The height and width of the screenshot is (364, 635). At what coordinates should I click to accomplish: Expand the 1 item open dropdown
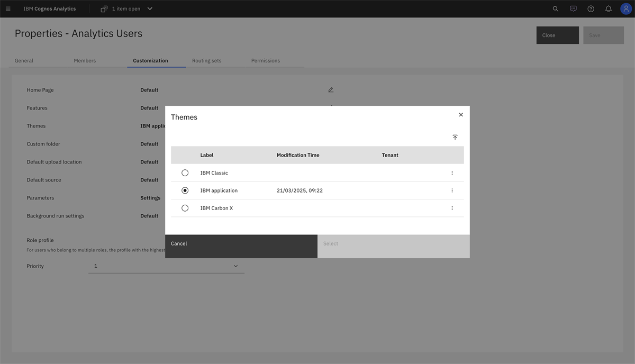coord(150,8)
